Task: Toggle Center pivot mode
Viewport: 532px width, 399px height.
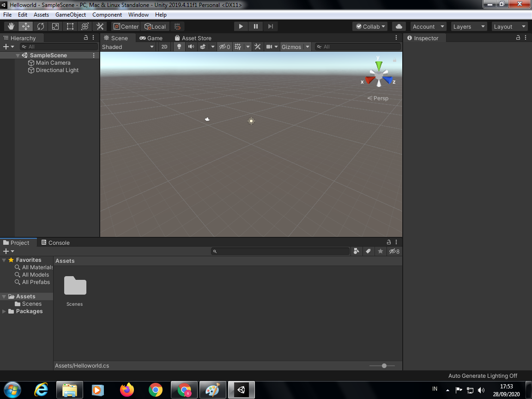Action: [x=126, y=26]
